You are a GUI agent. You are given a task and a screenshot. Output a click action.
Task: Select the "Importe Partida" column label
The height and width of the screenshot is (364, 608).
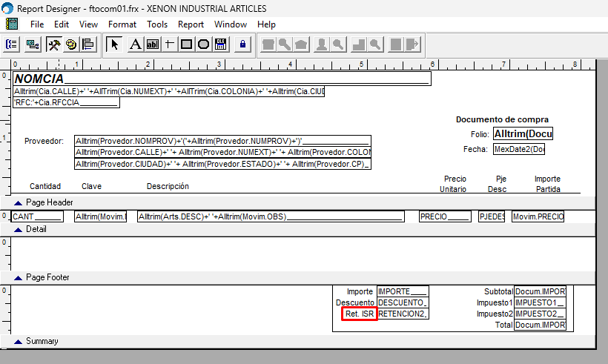(x=547, y=184)
